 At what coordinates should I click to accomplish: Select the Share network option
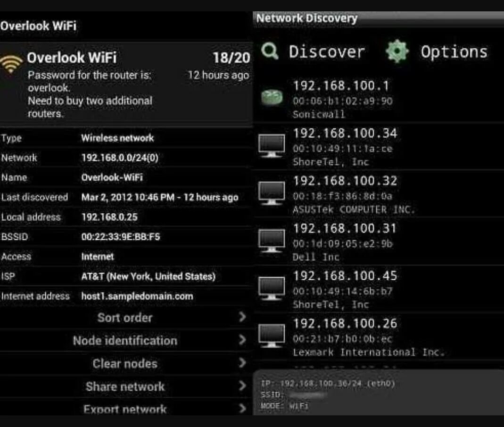(x=125, y=386)
